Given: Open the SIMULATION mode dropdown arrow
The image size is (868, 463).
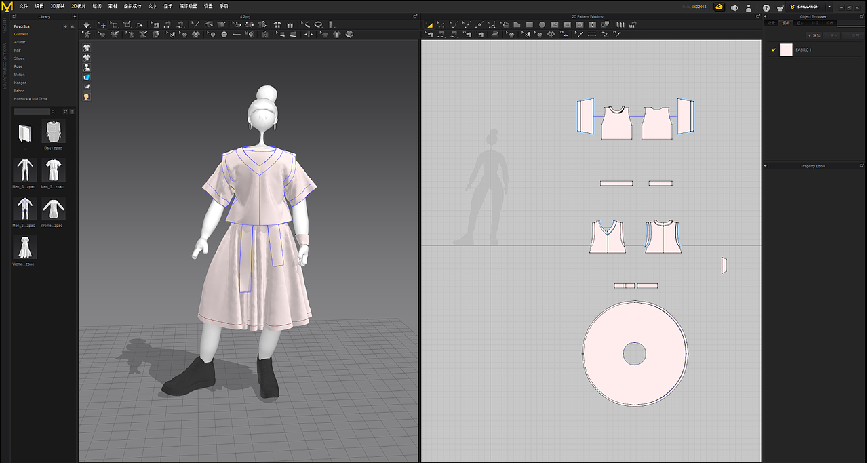Looking at the screenshot, I should (829, 7).
